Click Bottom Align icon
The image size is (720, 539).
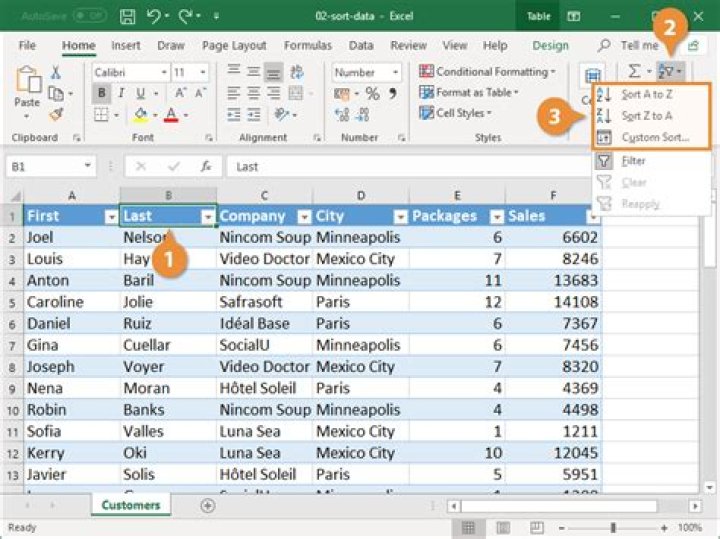(x=274, y=72)
